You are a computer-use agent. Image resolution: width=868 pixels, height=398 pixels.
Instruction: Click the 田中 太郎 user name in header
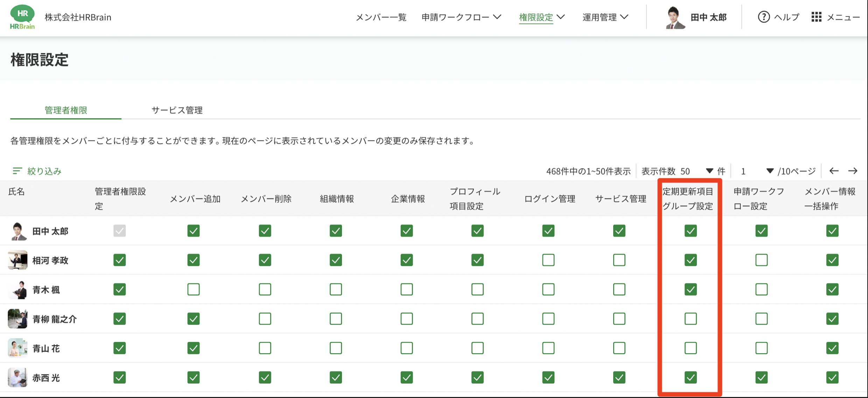[x=709, y=17]
